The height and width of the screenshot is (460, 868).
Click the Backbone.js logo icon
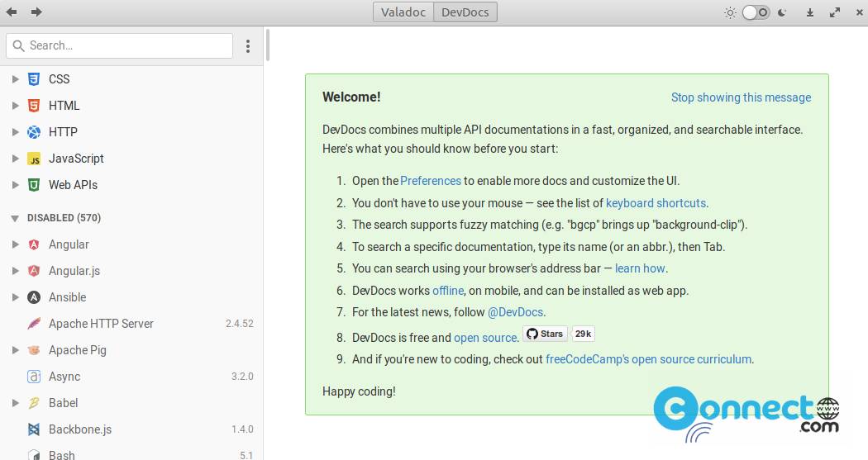pos(34,429)
